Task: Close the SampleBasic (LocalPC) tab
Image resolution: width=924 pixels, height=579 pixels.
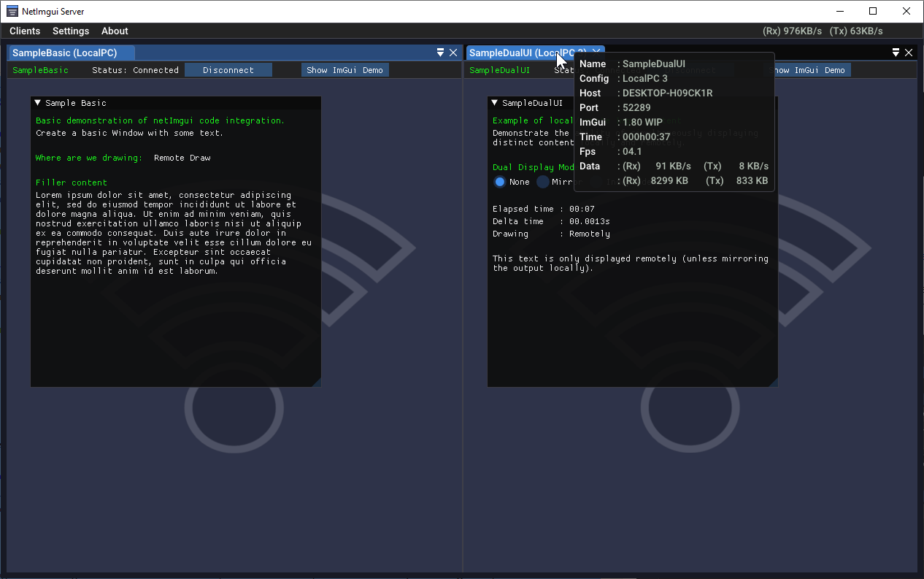Action: click(x=453, y=53)
